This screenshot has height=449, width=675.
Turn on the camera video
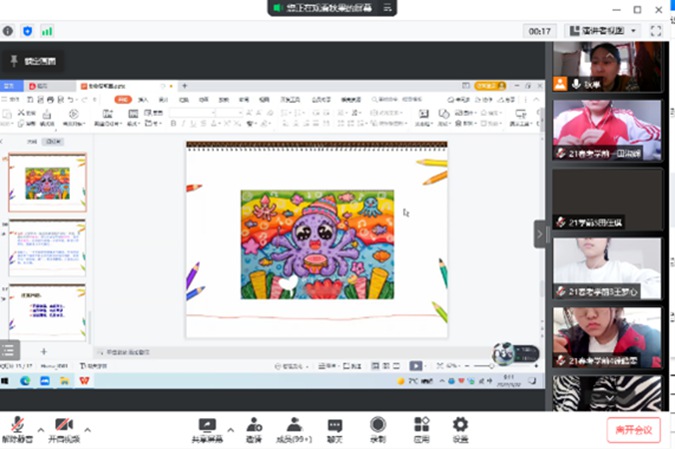[x=64, y=425]
